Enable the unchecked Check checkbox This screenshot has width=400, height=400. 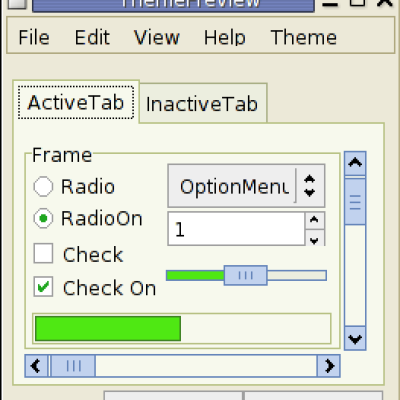click(43, 253)
